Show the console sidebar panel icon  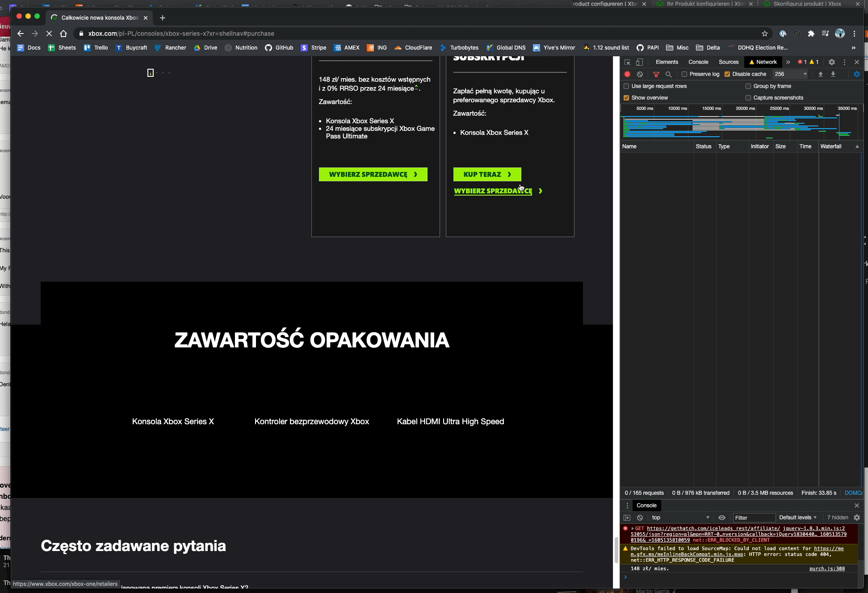627,518
